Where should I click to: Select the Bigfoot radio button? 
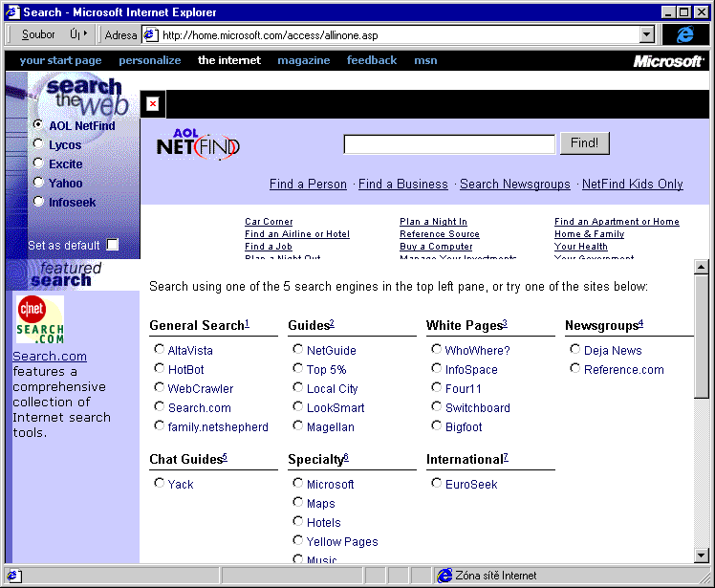(x=437, y=425)
